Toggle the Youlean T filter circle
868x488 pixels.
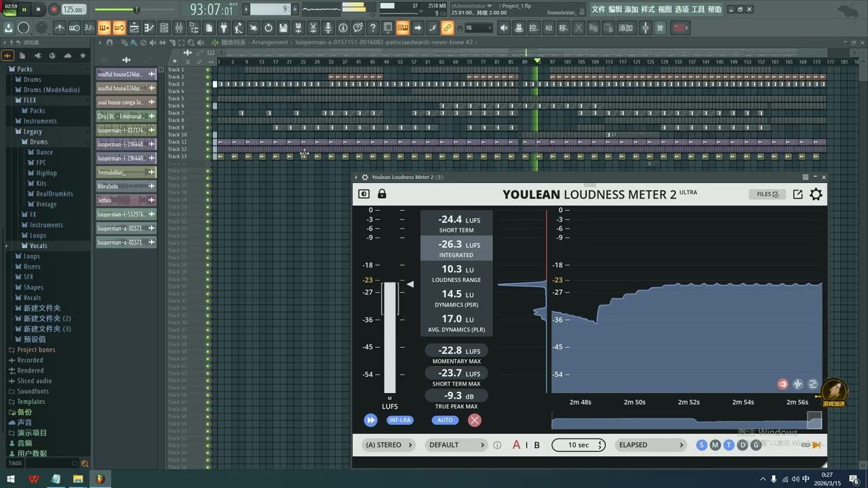(x=729, y=445)
